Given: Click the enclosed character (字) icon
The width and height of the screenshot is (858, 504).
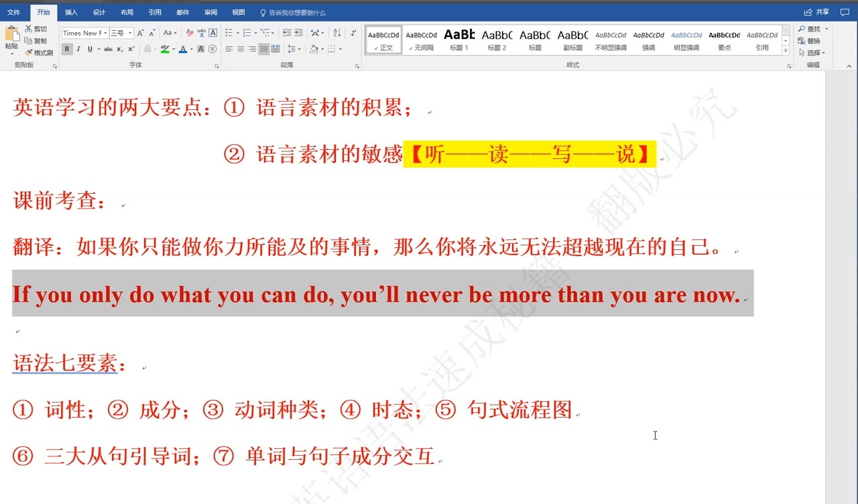Looking at the screenshot, I should [x=212, y=49].
